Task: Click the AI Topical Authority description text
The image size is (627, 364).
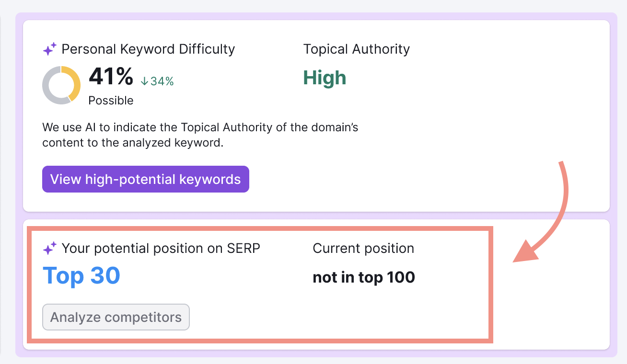Action: (200, 135)
